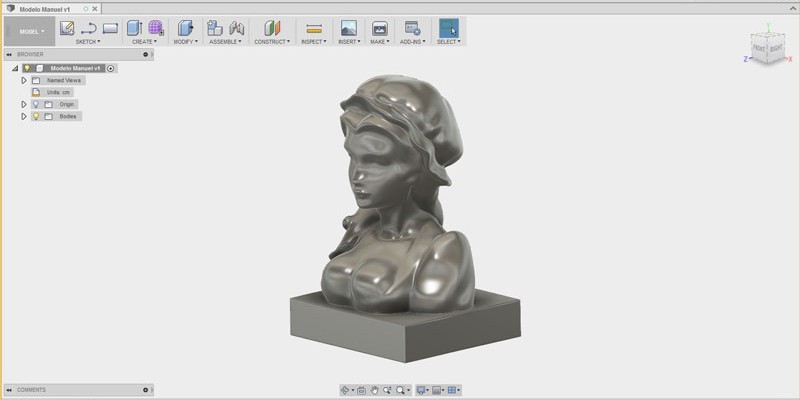
Task: Expand the Bodies folder node
Action: (24, 116)
